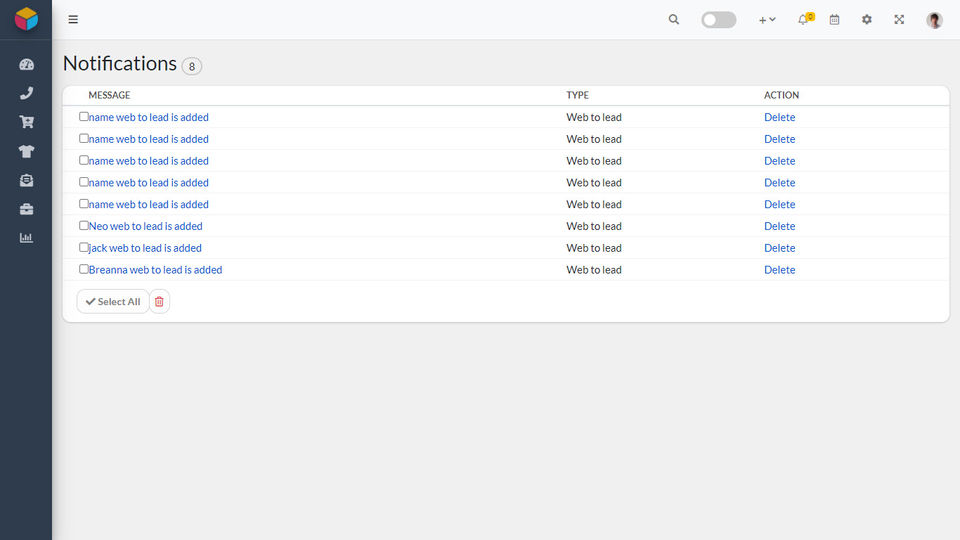Open the user avatar profile menu

click(x=934, y=20)
